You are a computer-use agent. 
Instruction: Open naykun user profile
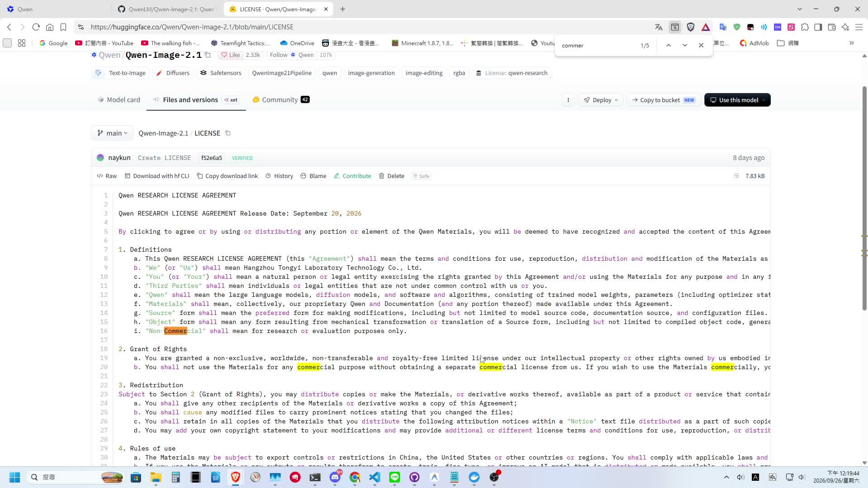pyautogui.click(x=119, y=158)
